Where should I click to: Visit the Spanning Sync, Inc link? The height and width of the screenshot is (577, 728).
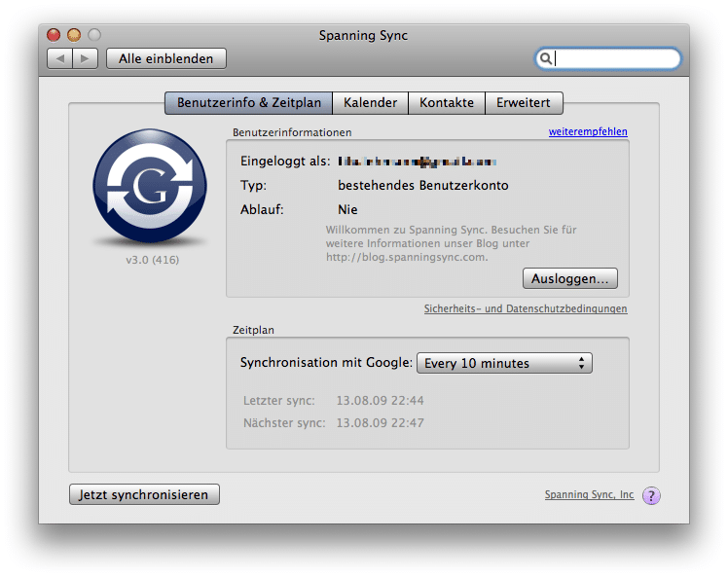[589, 495]
